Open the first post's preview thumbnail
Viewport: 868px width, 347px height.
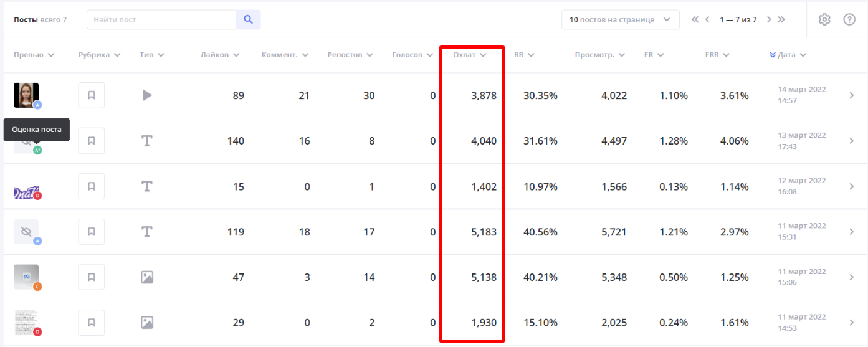coord(26,95)
